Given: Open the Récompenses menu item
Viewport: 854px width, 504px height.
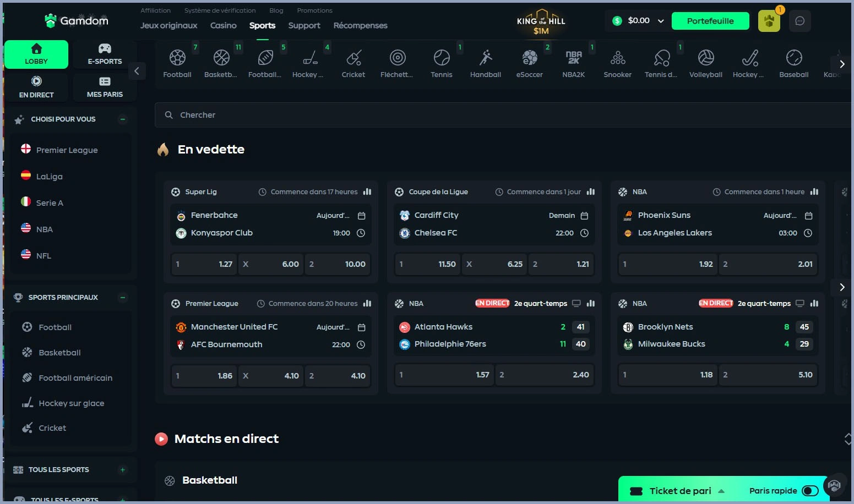Looking at the screenshot, I should pyautogui.click(x=361, y=25).
